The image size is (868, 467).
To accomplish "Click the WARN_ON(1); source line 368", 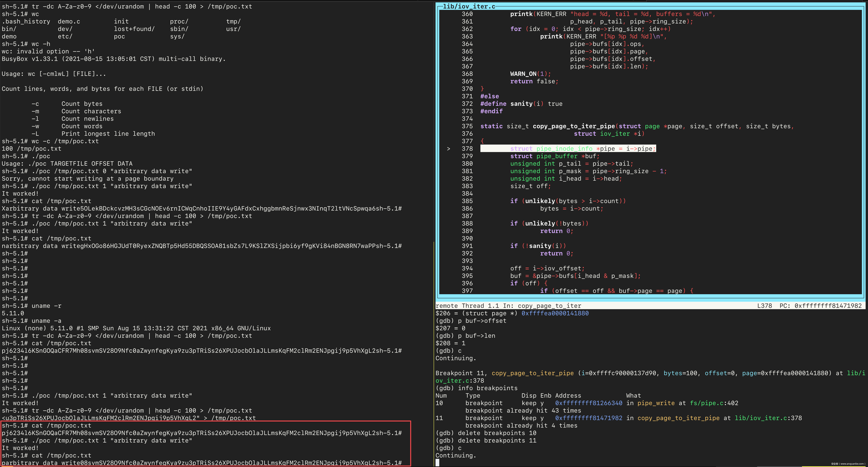I will click(530, 74).
